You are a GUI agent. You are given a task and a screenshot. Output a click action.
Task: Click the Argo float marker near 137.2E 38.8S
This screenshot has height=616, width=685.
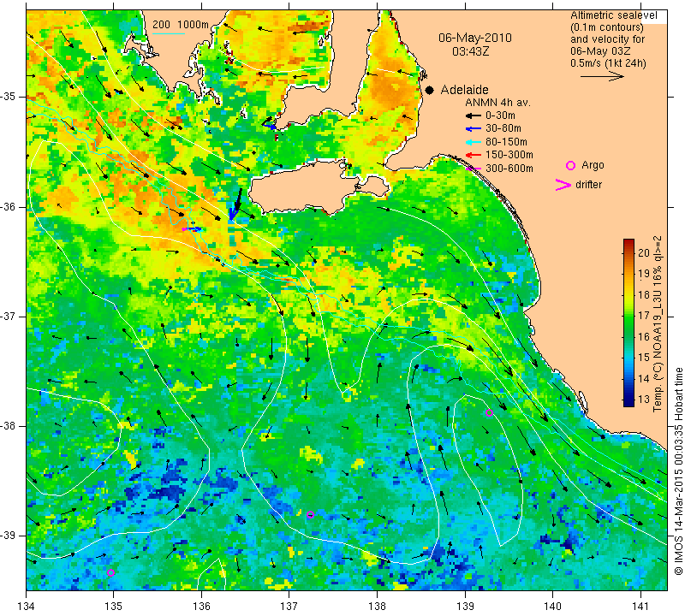310,515
